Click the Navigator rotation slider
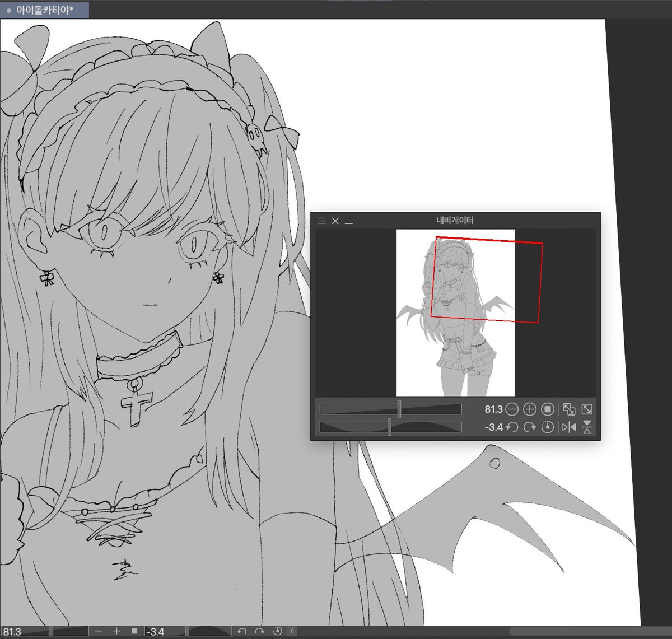Image resolution: width=672 pixels, height=639 pixels. click(390, 427)
